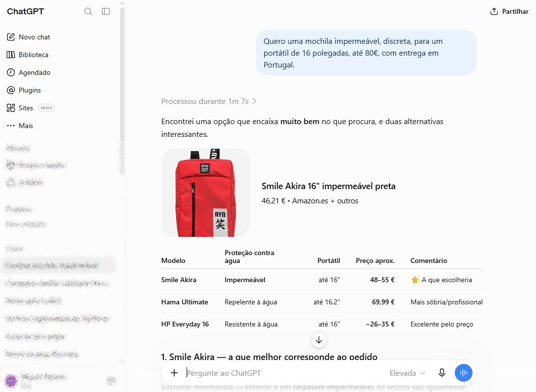Click the share upload icon at top right
This screenshot has height=392, width=536.
(x=494, y=11)
